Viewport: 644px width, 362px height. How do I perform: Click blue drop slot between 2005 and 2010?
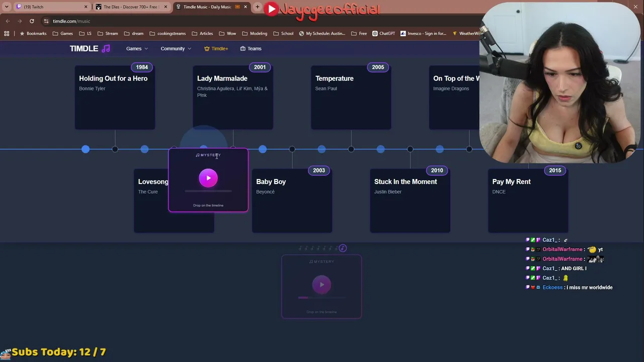pyautogui.click(x=380, y=149)
